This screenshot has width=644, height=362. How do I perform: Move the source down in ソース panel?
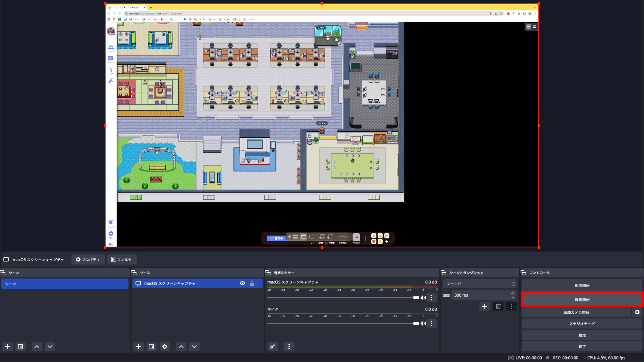coord(194,347)
